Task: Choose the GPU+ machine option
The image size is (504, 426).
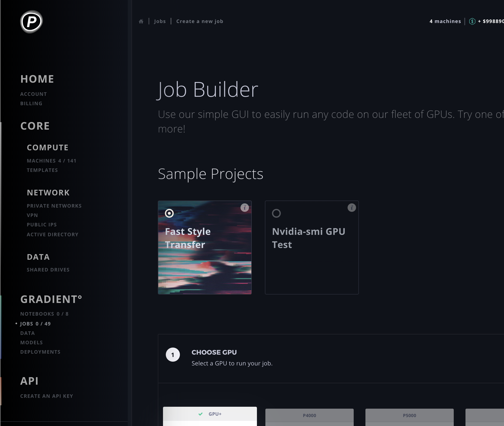Action: pyautogui.click(x=210, y=414)
